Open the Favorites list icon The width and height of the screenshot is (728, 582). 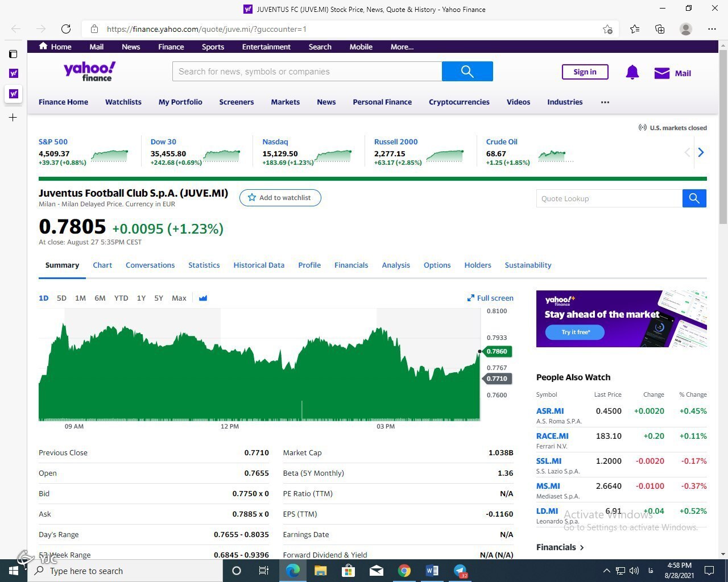[635, 29]
